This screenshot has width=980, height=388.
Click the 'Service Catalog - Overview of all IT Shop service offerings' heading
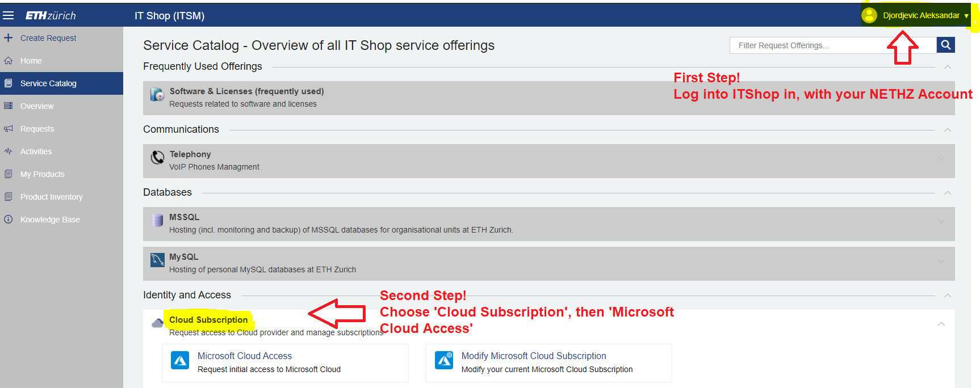coord(319,45)
